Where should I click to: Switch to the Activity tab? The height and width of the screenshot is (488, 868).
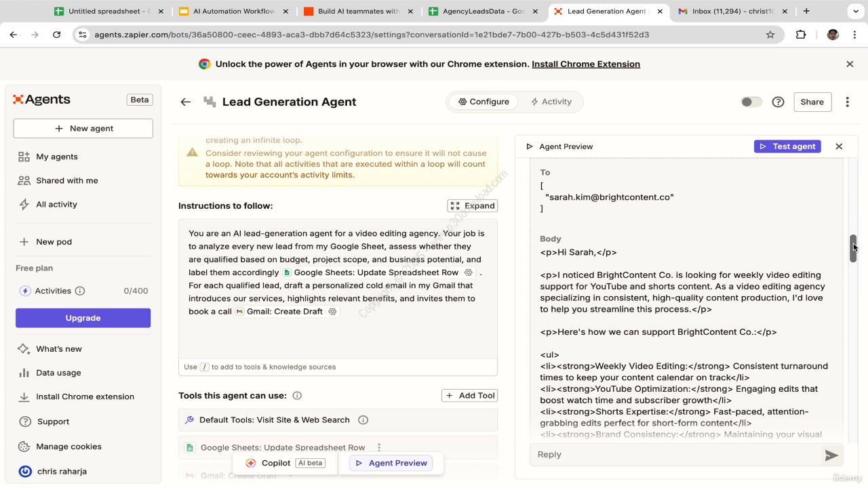click(551, 102)
